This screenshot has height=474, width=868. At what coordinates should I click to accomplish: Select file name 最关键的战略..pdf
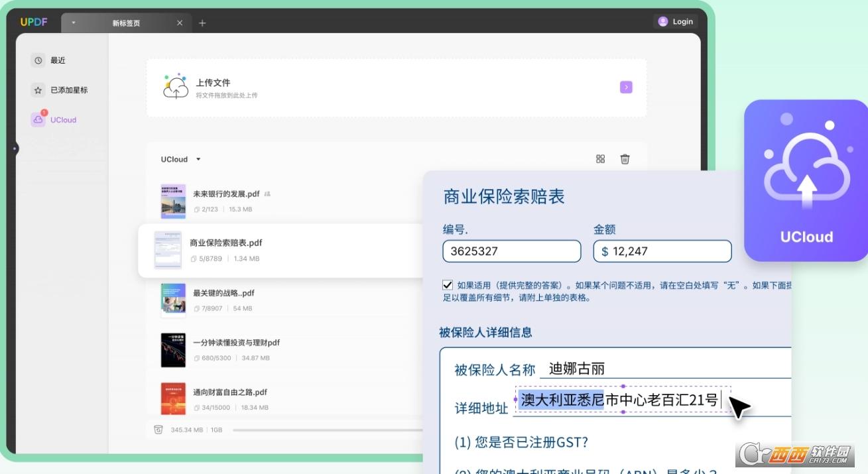tap(223, 293)
